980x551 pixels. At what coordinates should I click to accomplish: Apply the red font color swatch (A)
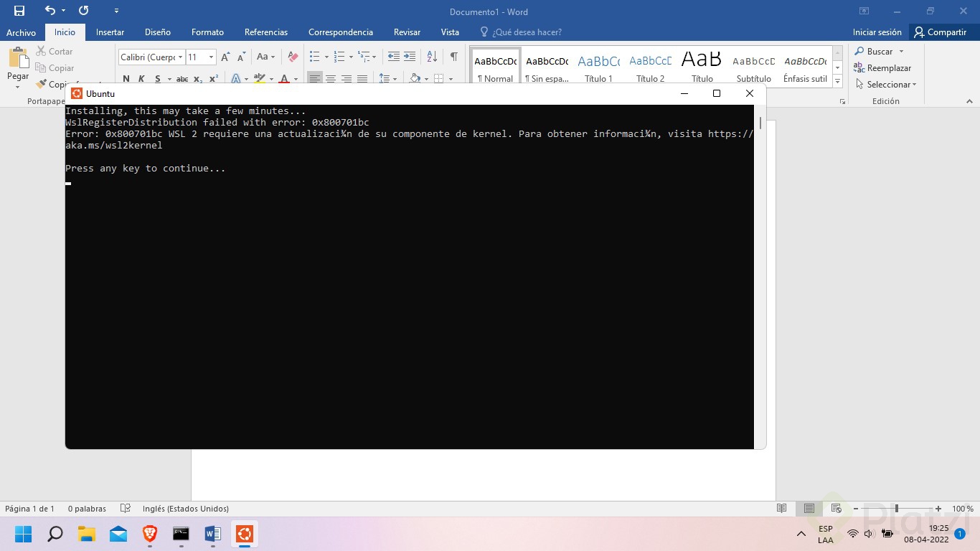284,79
